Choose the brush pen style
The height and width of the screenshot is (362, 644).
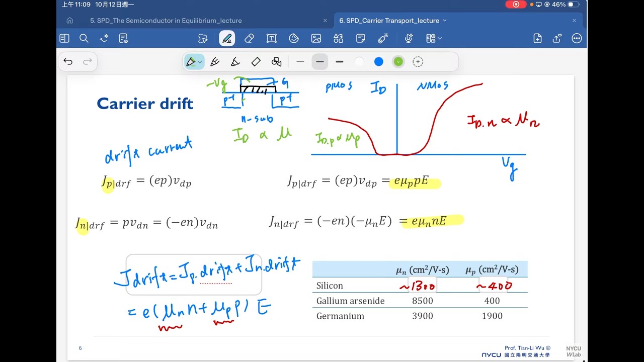(235, 62)
